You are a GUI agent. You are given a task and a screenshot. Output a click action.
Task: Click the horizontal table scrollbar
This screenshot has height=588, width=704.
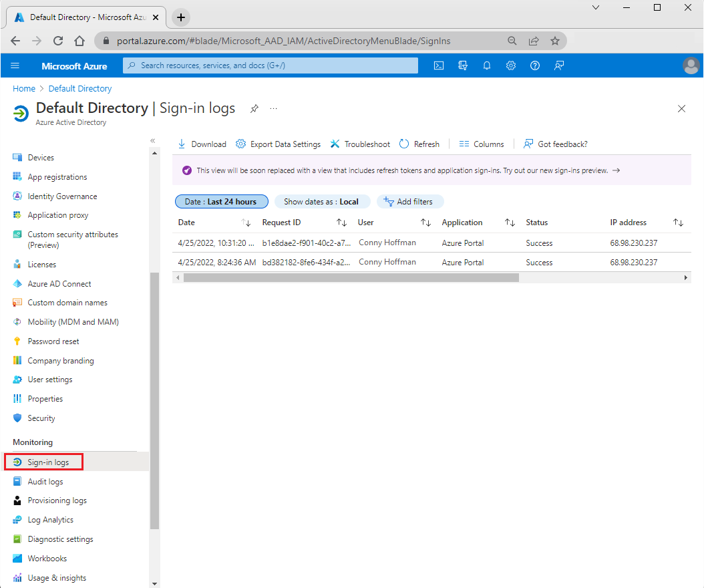pyautogui.click(x=351, y=277)
